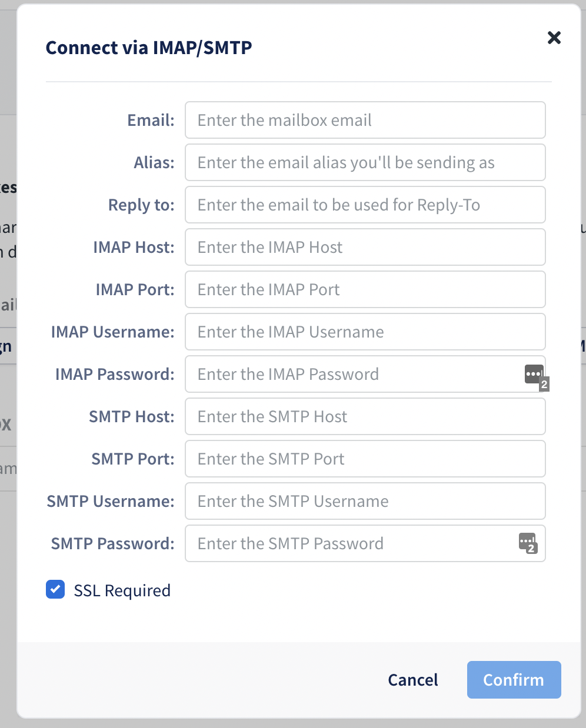Confirm the IMAP/SMTP connection
The image size is (586, 728).
514,680
